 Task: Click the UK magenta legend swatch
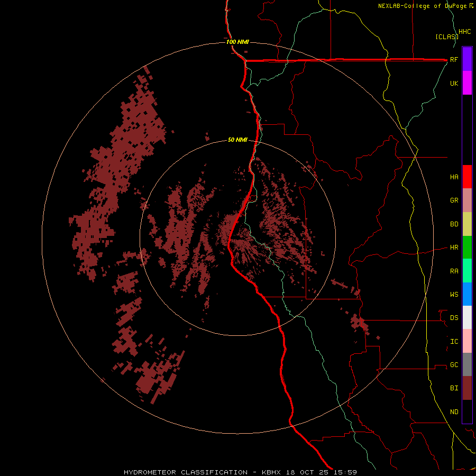[x=467, y=83]
